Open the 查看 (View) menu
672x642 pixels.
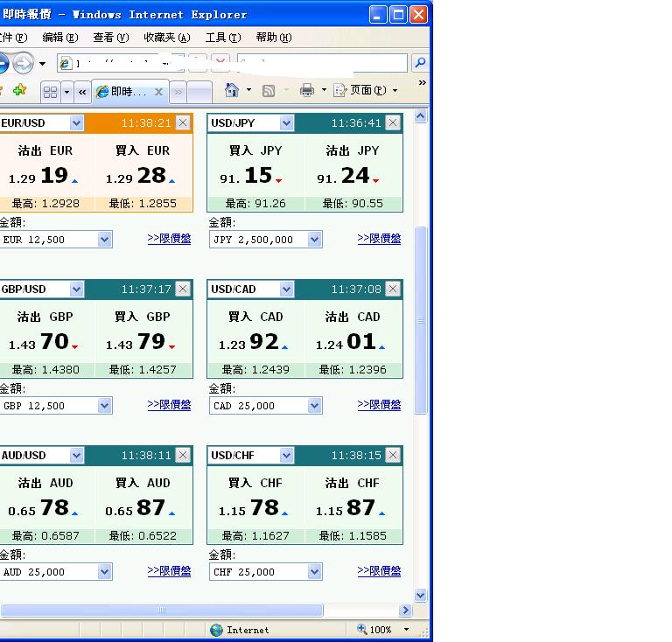point(110,38)
